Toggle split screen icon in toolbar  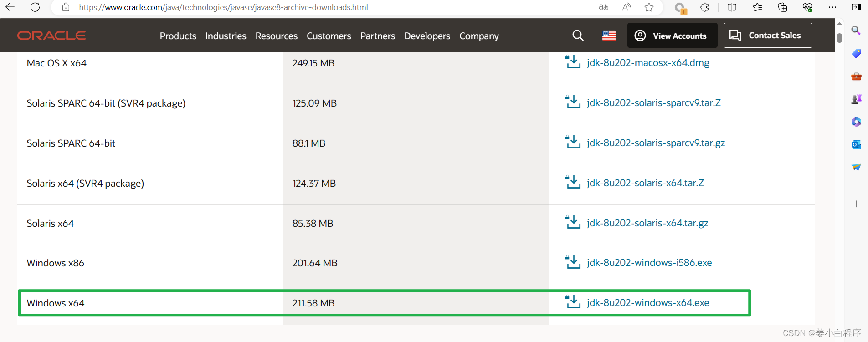[x=732, y=7]
